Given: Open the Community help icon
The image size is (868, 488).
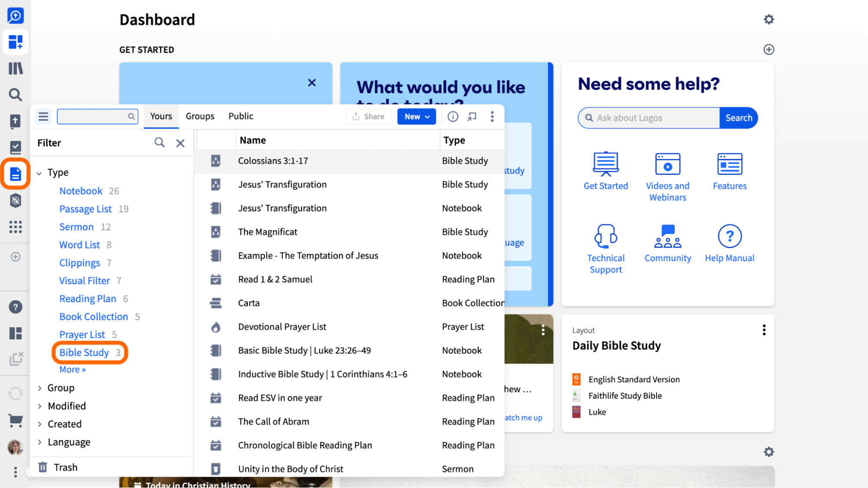Looking at the screenshot, I should tap(667, 236).
